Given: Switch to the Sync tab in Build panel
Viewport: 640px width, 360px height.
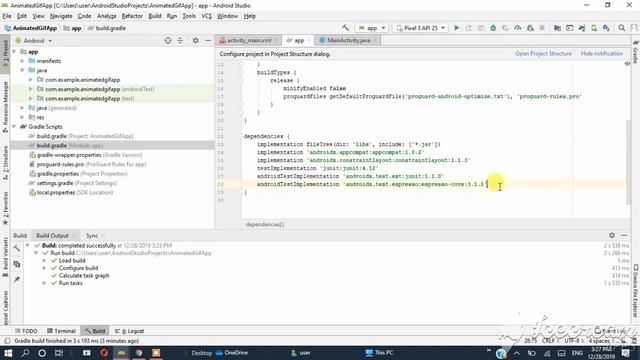Looking at the screenshot, I should (92, 236).
